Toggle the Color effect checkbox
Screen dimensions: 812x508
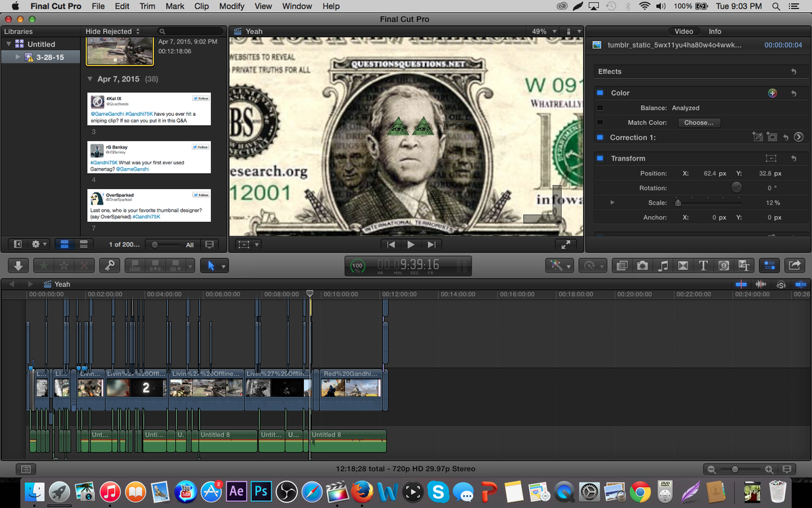click(600, 93)
